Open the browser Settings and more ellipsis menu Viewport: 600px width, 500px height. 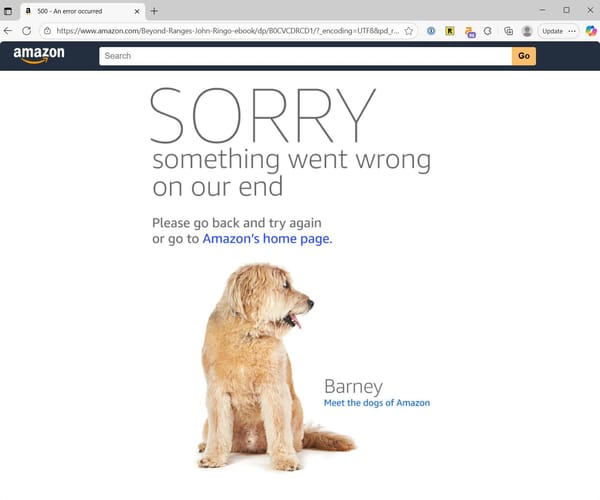tap(572, 31)
